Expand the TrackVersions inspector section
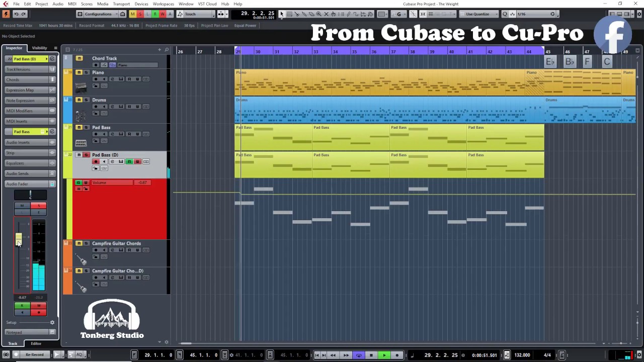 click(x=30, y=69)
